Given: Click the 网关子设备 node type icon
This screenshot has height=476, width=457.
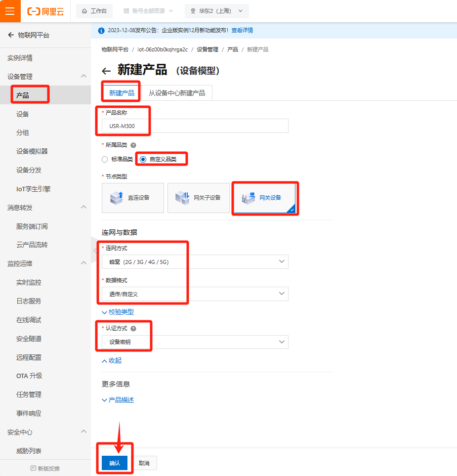Looking at the screenshot, I should click(x=182, y=198).
